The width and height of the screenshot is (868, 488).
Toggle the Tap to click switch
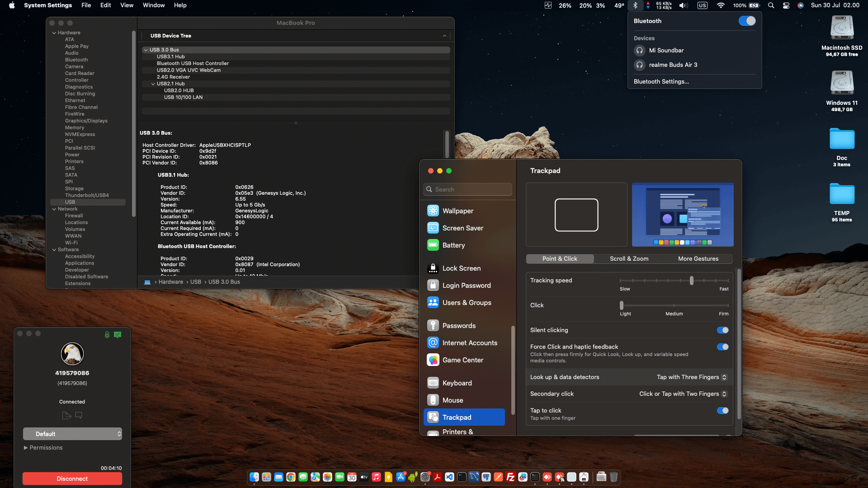[722, 411]
